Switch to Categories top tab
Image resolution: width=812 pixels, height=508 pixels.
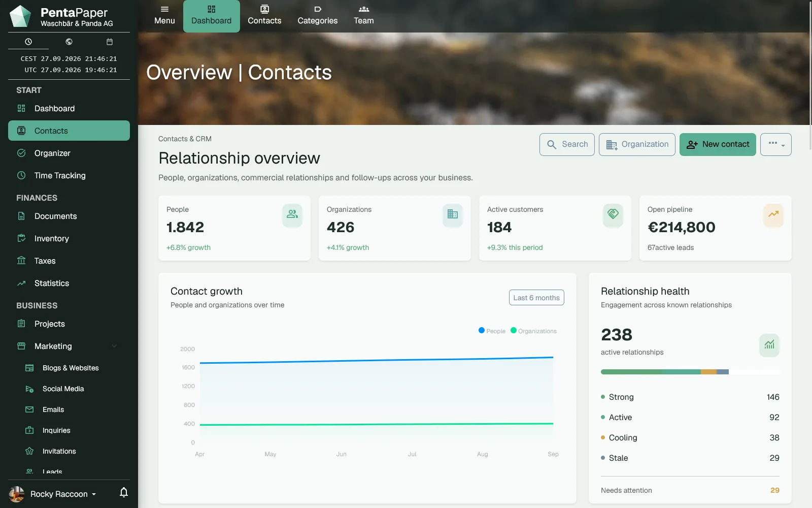pos(318,16)
